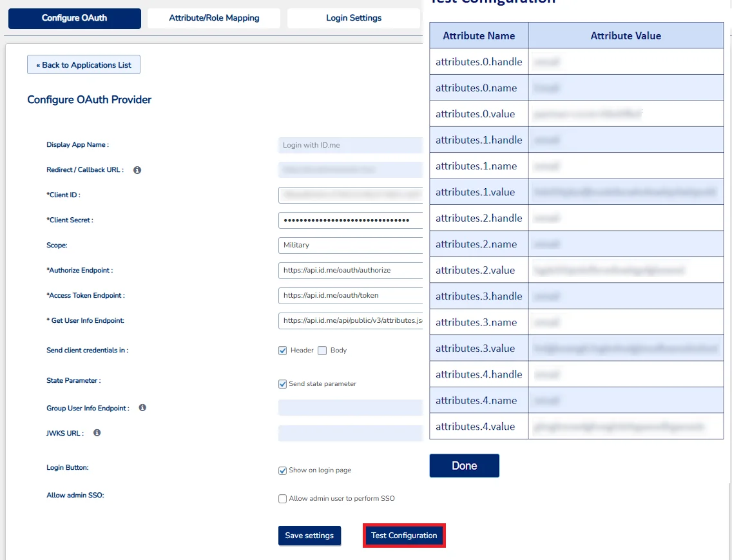Click the Redirect / Callback URL field
The image size is (732, 560).
(x=350, y=170)
